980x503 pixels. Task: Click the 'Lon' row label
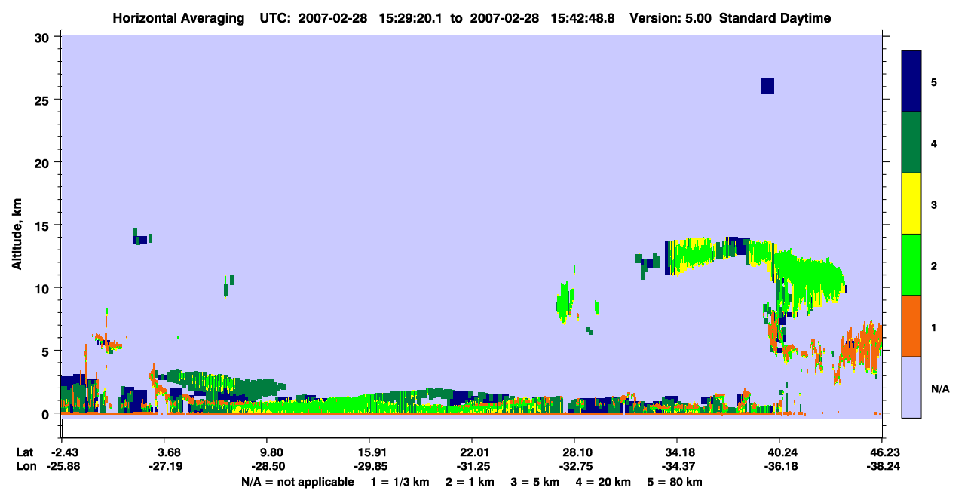tap(26, 467)
